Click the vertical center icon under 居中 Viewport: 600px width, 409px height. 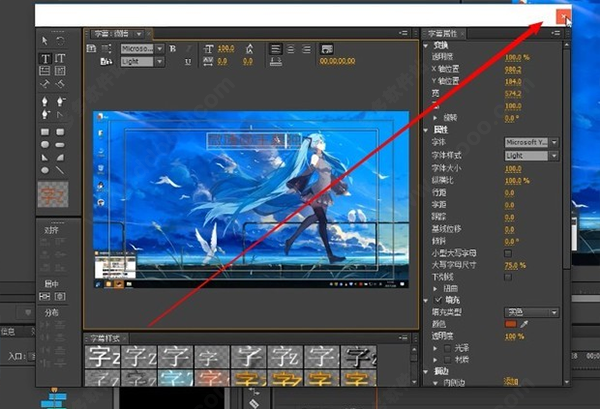click(x=60, y=297)
